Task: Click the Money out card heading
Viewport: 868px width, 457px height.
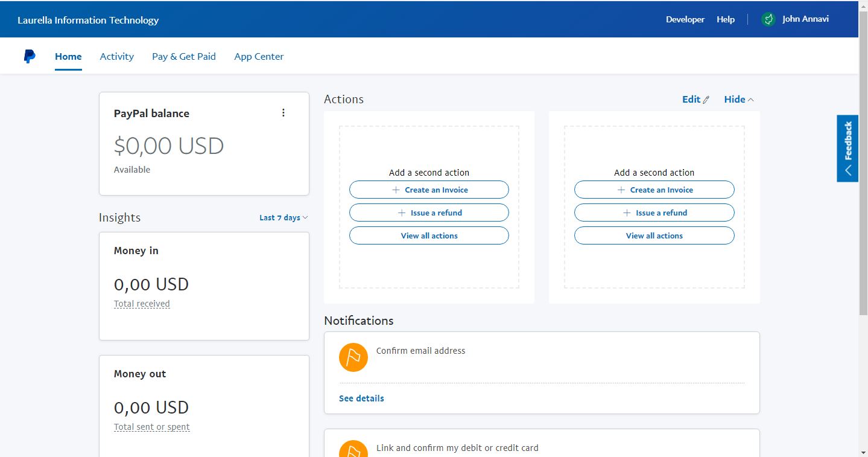Action: point(140,374)
